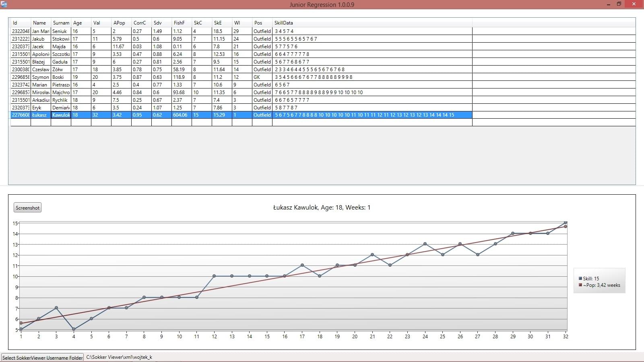
Task: Click the red ~Pop: 3,42 weeks legend swatch
Action: click(x=580, y=285)
